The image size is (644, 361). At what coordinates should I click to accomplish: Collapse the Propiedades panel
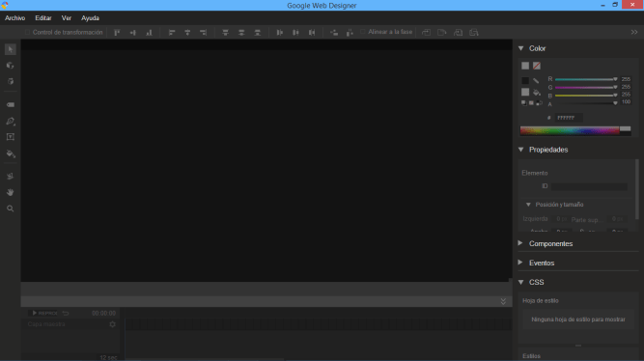tap(520, 150)
